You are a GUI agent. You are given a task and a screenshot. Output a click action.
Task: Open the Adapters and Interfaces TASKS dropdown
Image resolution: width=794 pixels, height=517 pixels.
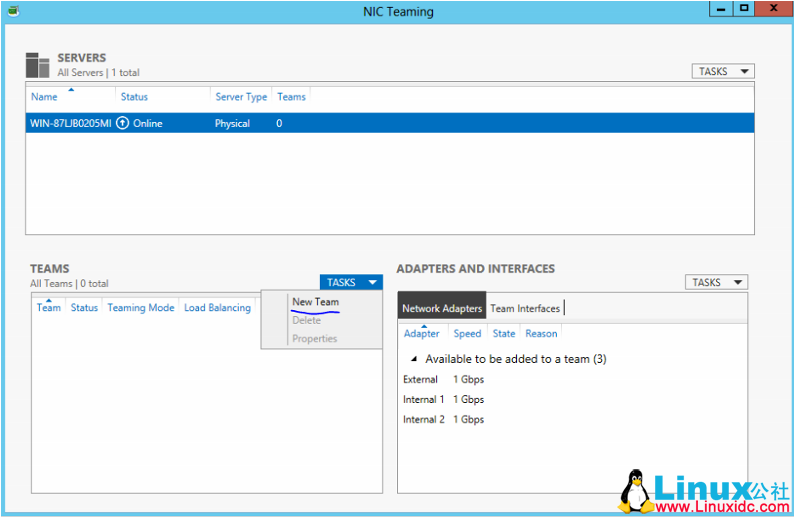716,282
